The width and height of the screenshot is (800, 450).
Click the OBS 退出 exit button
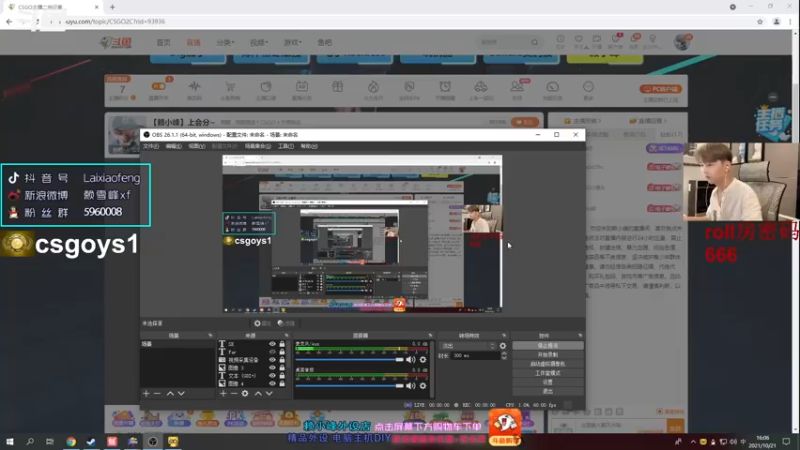[547, 391]
